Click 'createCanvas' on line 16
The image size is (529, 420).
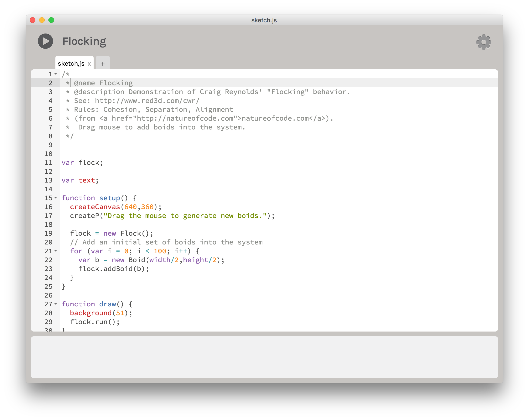click(x=95, y=207)
